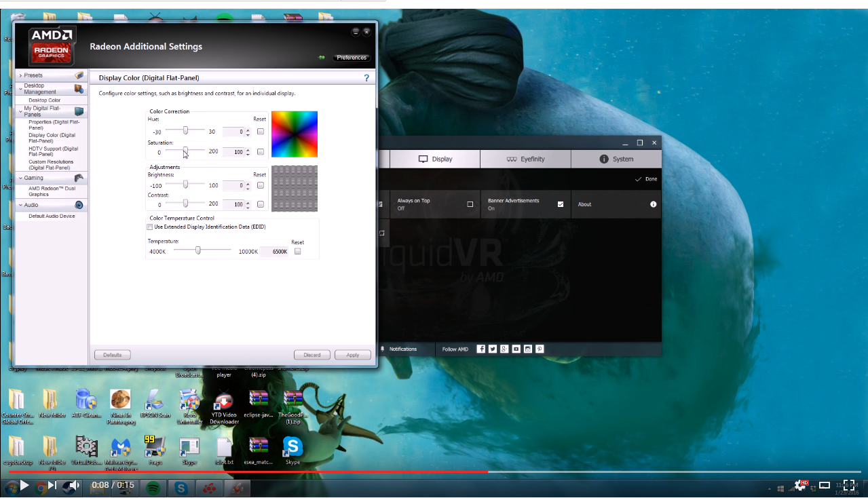868x498 pixels.
Task: Open help with the blue question mark
Action: click(x=367, y=78)
